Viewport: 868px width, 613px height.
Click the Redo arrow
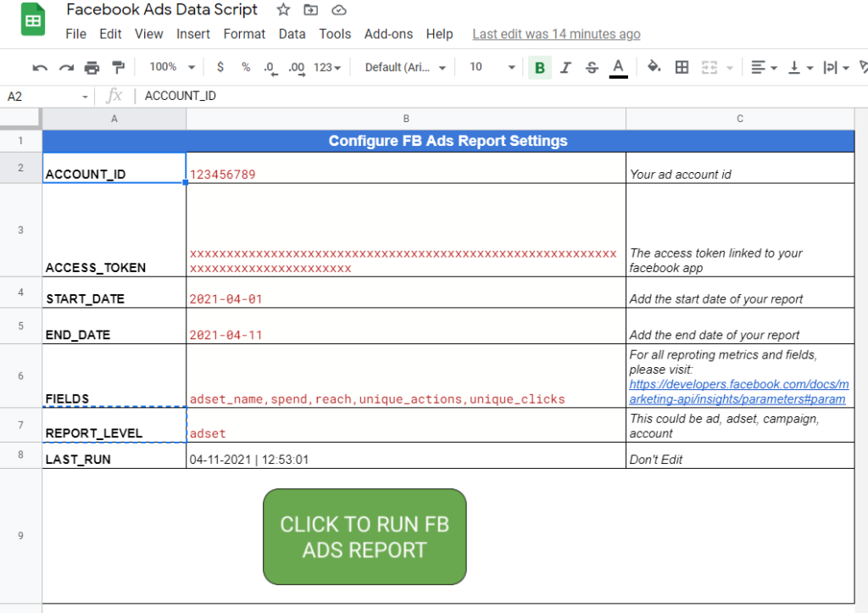[x=66, y=68]
